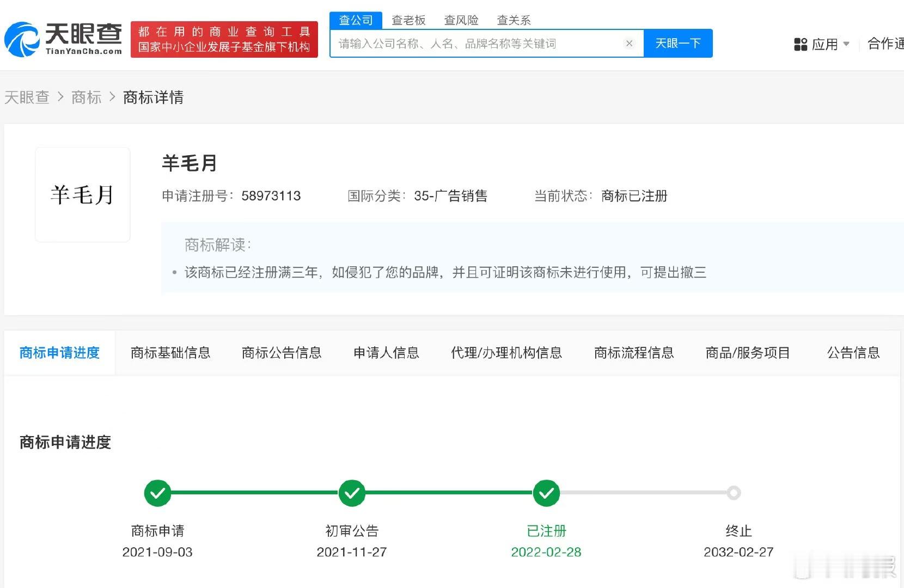
Task: Select the 查老板 search tab
Action: [408, 20]
